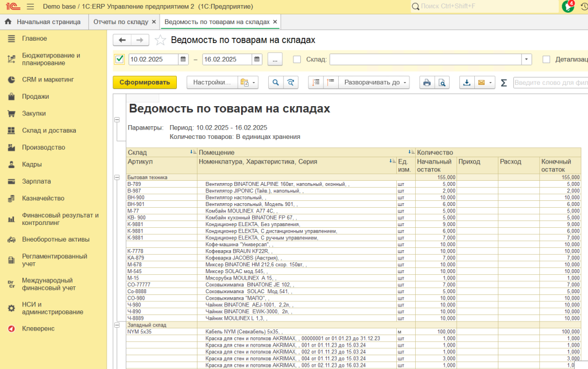Collapse the report parameters header section
588x369 pixels.
tap(117, 120)
